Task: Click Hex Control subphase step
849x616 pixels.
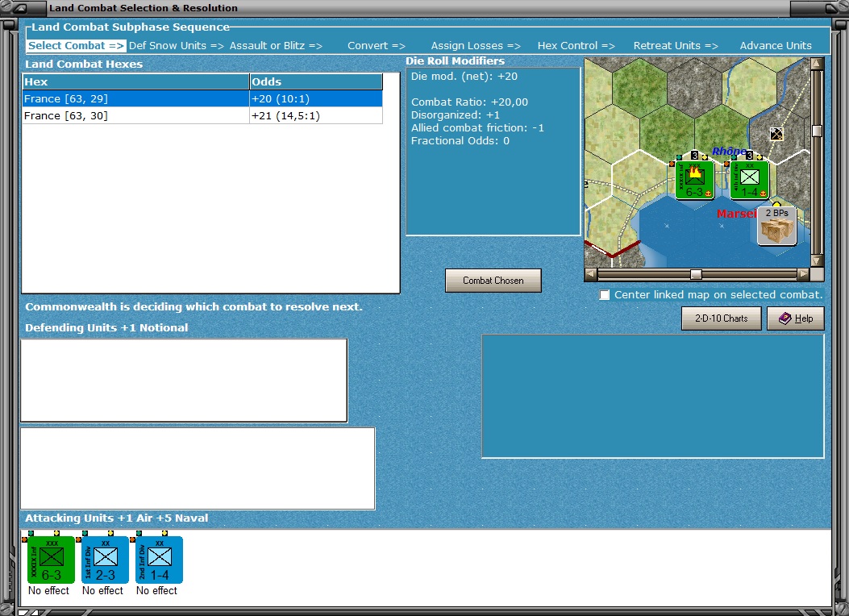Action: pos(576,45)
